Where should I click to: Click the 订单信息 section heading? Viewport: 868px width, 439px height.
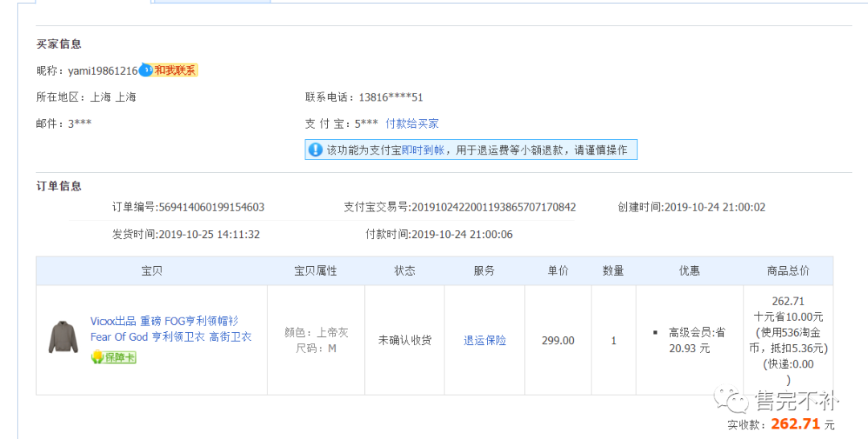point(59,186)
